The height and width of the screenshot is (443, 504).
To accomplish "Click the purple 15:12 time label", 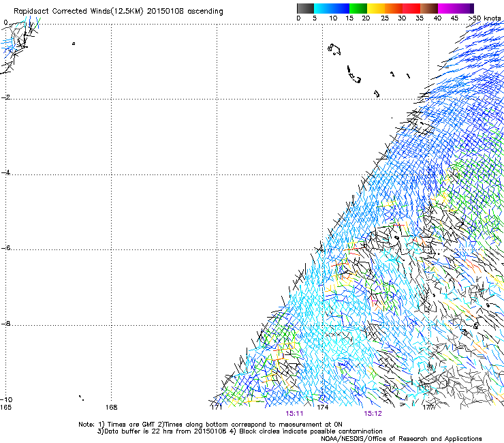I will click(x=373, y=414).
